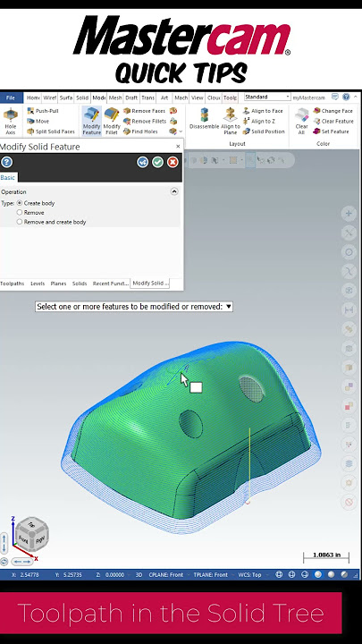362x644 pixels.
Task: Select the Remove operation type
Action: [30, 213]
